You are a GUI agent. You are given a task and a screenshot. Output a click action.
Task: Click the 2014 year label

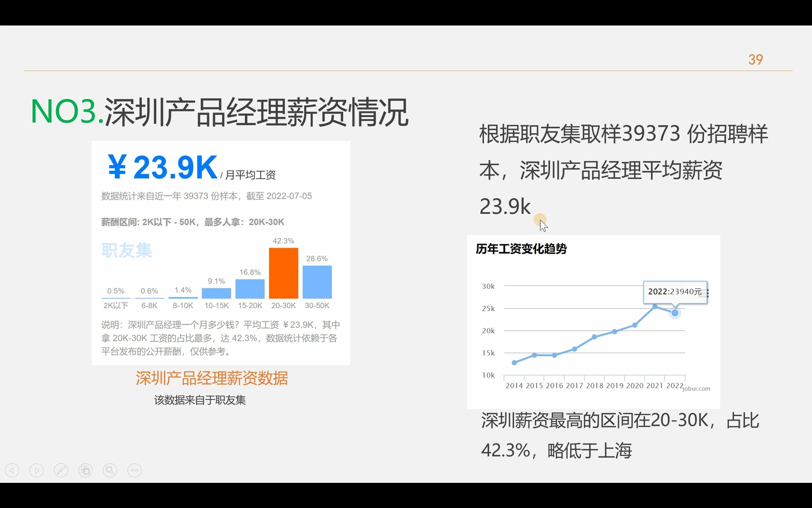[514, 386]
